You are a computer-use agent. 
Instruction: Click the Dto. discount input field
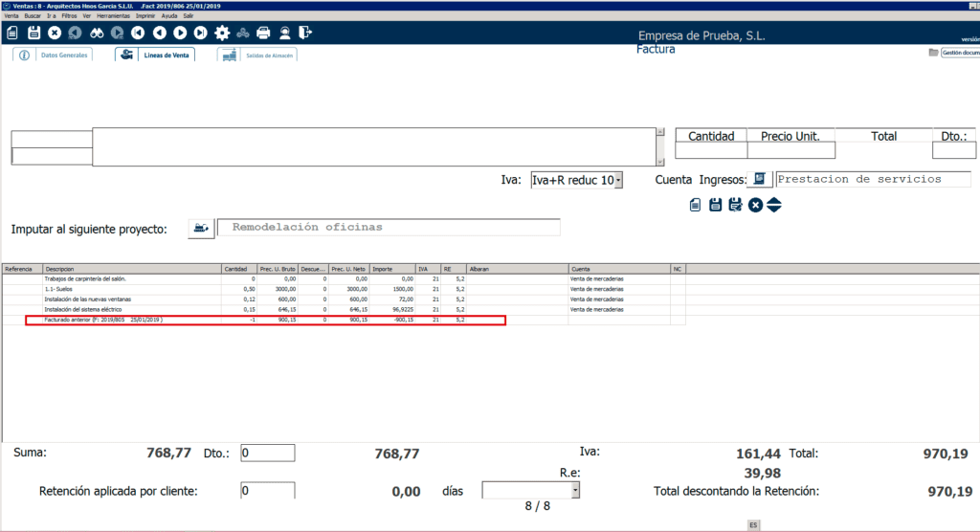[x=267, y=454]
